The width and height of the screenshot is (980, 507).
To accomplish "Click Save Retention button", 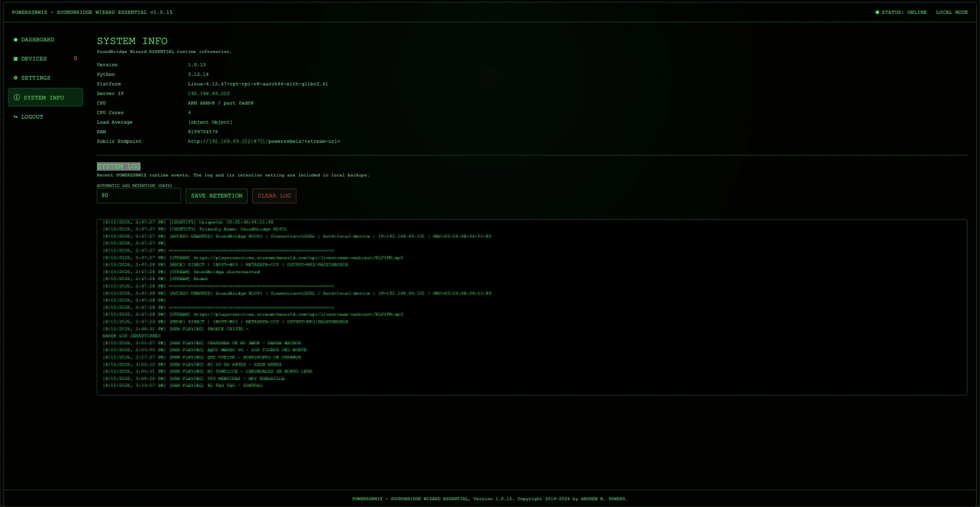I will pos(216,196).
